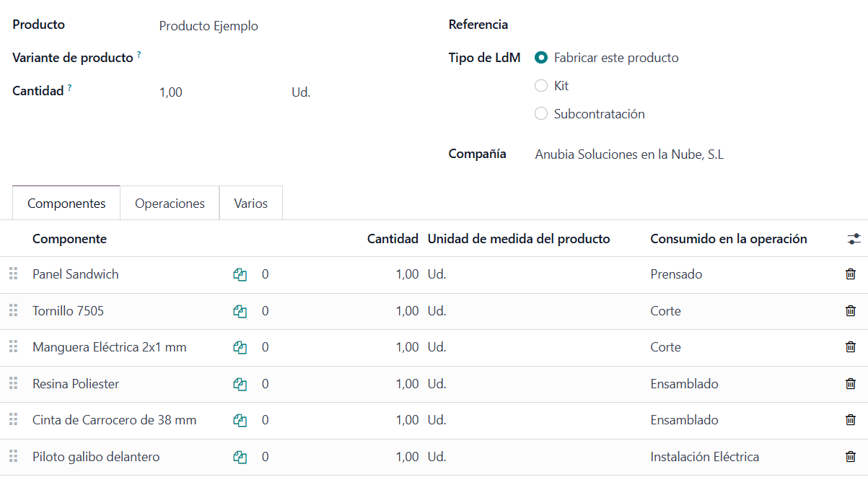868x485 pixels.
Task: Click the Ud. unit in Piloto galibo row
Action: click(x=437, y=457)
